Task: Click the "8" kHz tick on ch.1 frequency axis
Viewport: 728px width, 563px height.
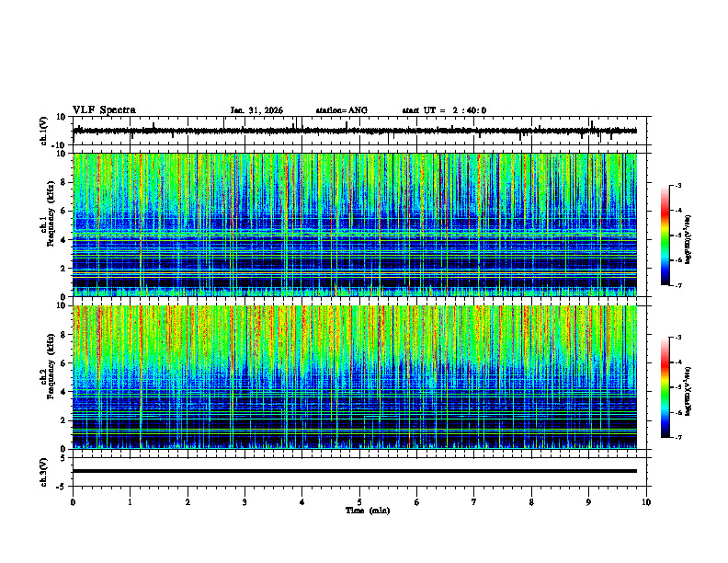Action: tap(64, 182)
